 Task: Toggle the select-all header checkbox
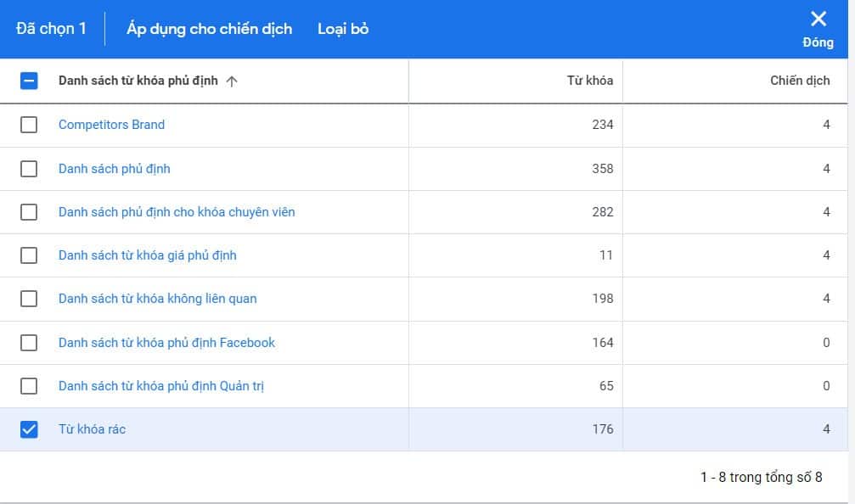coord(29,81)
